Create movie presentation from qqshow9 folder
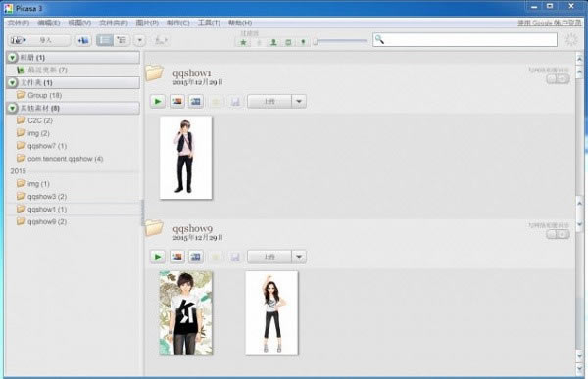The image size is (588, 379). 196,257
